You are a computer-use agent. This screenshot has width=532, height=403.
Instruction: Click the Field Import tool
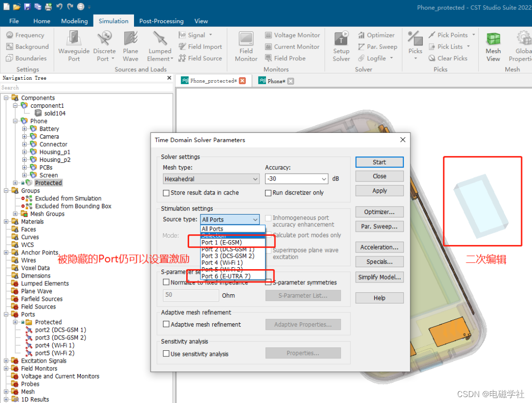(200, 46)
